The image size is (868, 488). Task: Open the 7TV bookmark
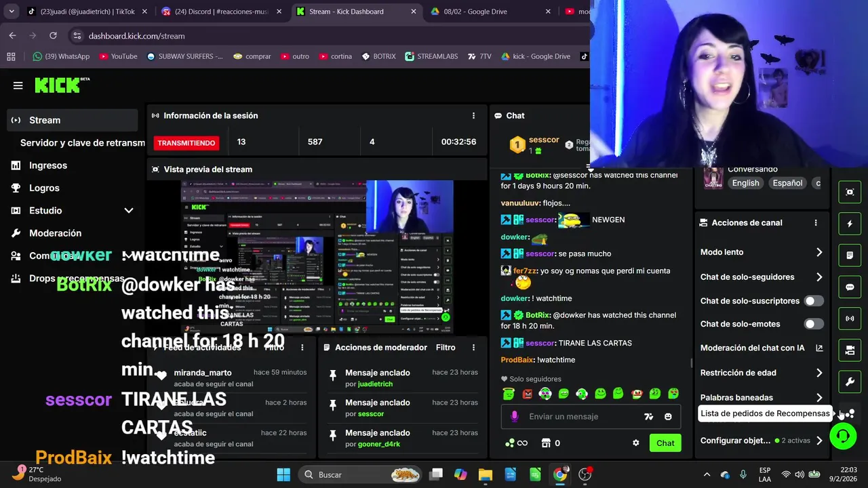click(479, 56)
